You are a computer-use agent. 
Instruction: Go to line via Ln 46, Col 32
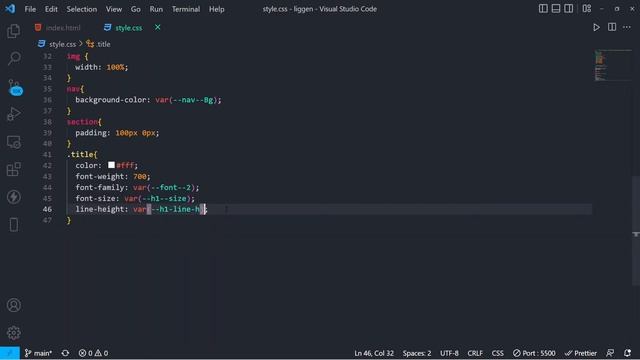point(374,353)
